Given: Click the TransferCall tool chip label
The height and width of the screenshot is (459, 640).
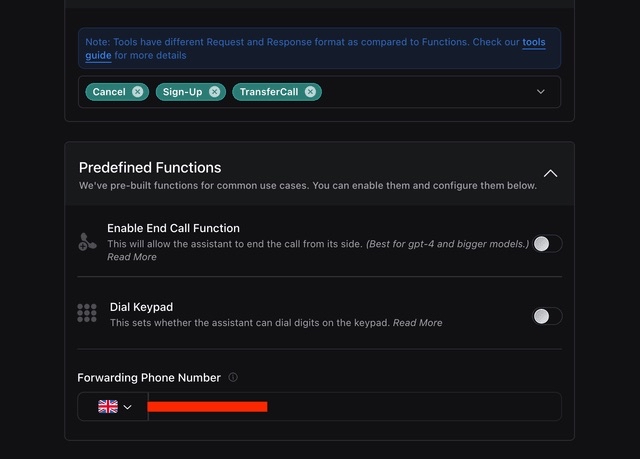Looking at the screenshot, I should 270,92.
